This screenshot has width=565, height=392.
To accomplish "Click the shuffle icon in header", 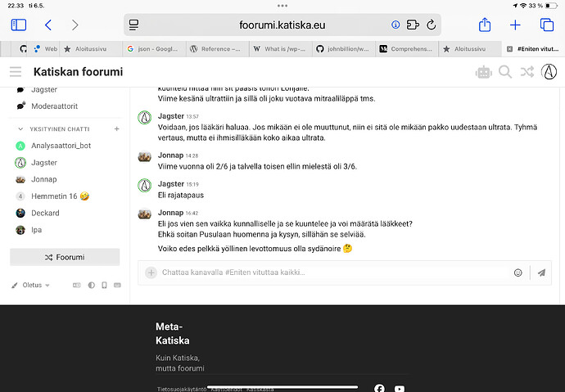I will tap(527, 72).
